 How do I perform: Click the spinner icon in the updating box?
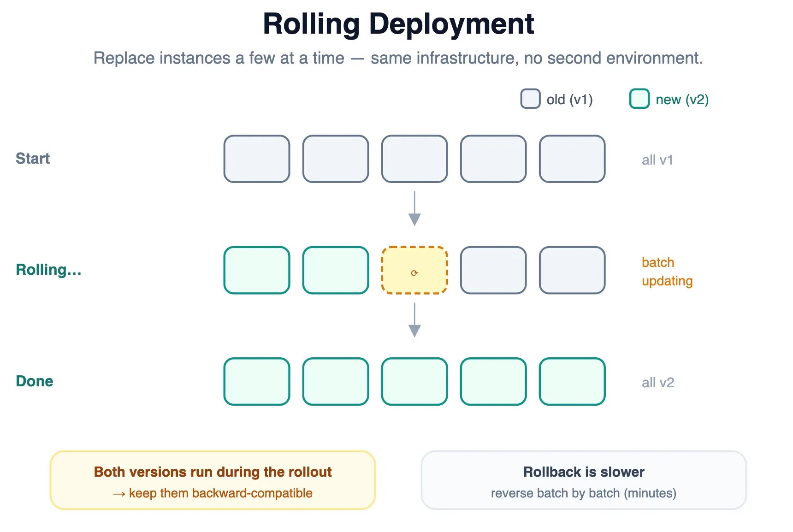pyautogui.click(x=414, y=273)
